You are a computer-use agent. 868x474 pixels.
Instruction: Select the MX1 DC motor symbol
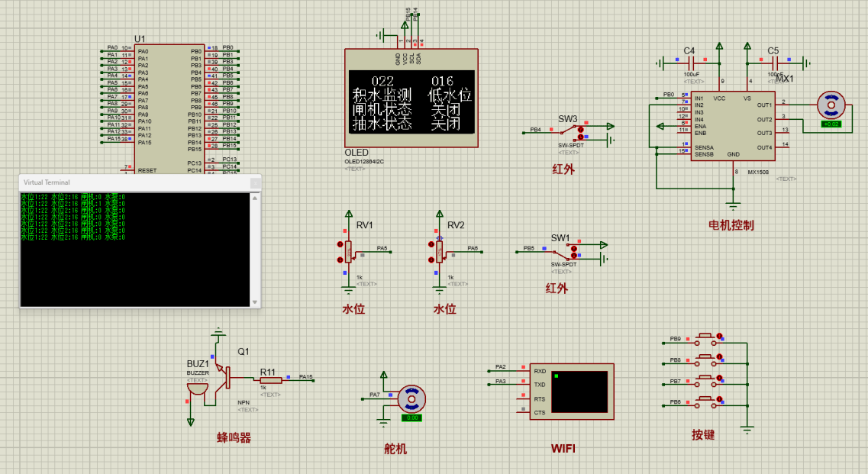pos(831,105)
